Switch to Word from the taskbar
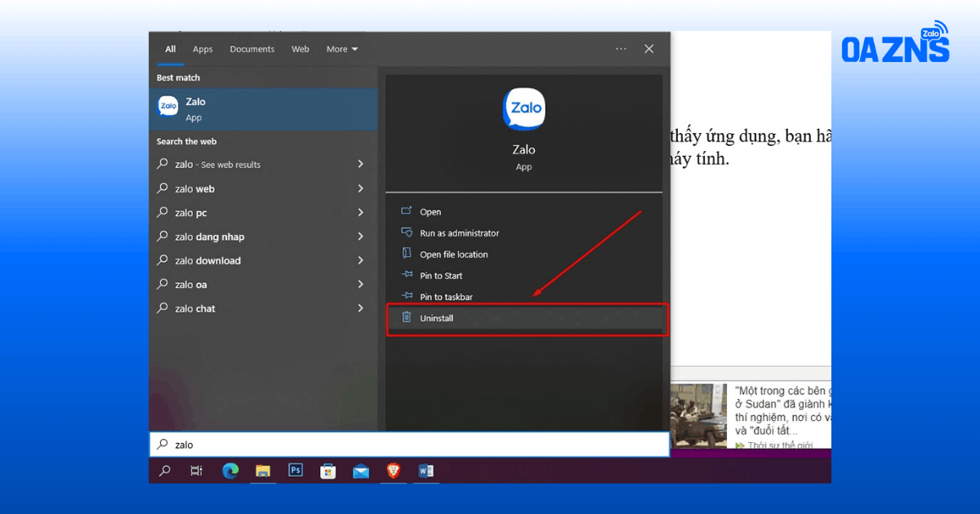Viewport: 980px width, 514px height. [x=425, y=471]
